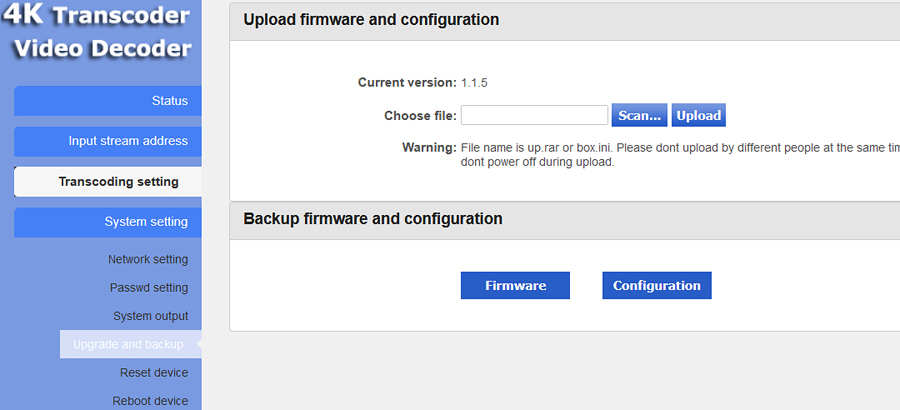The image size is (900, 410).
Task: Go to Input stream address
Action: 108,141
